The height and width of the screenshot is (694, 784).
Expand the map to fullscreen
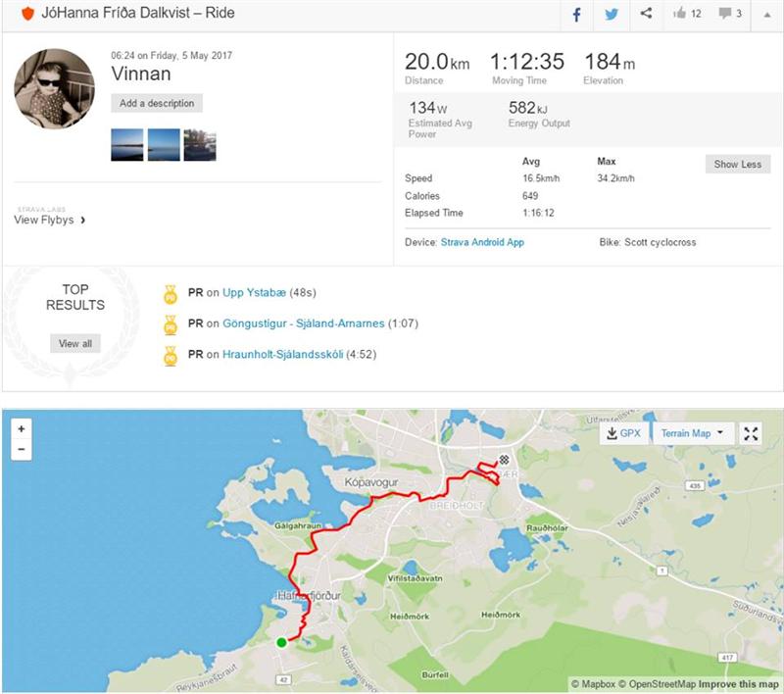tap(751, 433)
